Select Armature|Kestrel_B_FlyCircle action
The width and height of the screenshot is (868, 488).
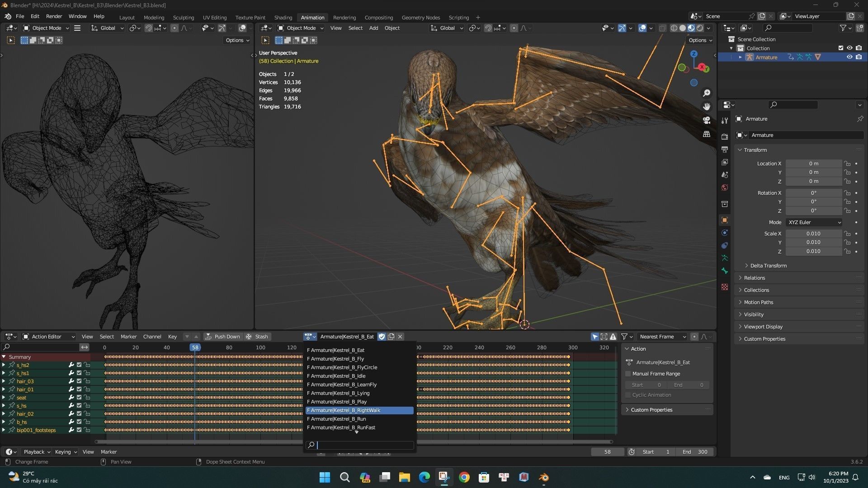tap(359, 367)
